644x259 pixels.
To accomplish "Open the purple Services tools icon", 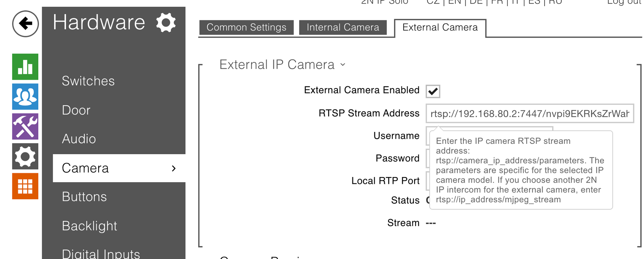I will click(25, 126).
